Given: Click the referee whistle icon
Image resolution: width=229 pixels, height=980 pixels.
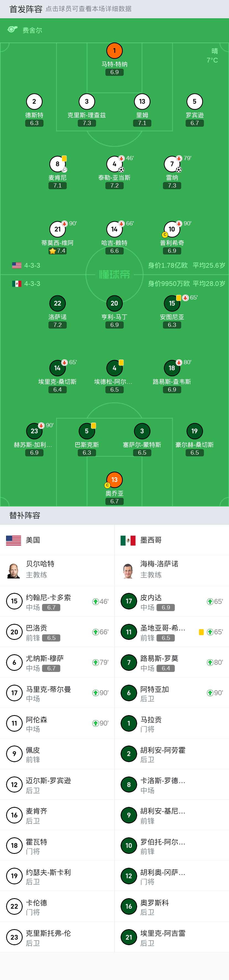Looking at the screenshot, I should 12,30.
